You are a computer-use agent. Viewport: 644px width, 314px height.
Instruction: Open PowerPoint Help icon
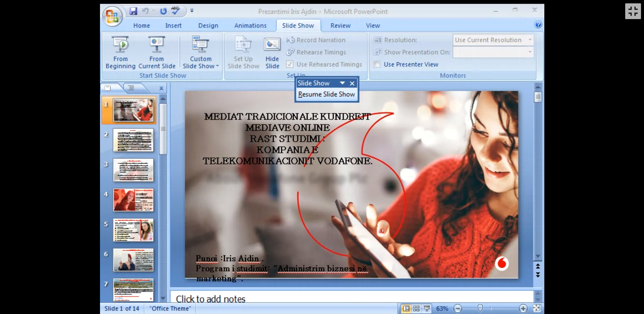538,25
